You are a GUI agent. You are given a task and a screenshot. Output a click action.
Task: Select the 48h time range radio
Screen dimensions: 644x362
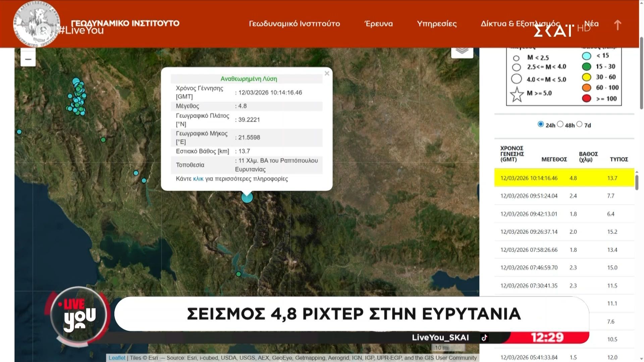point(560,124)
